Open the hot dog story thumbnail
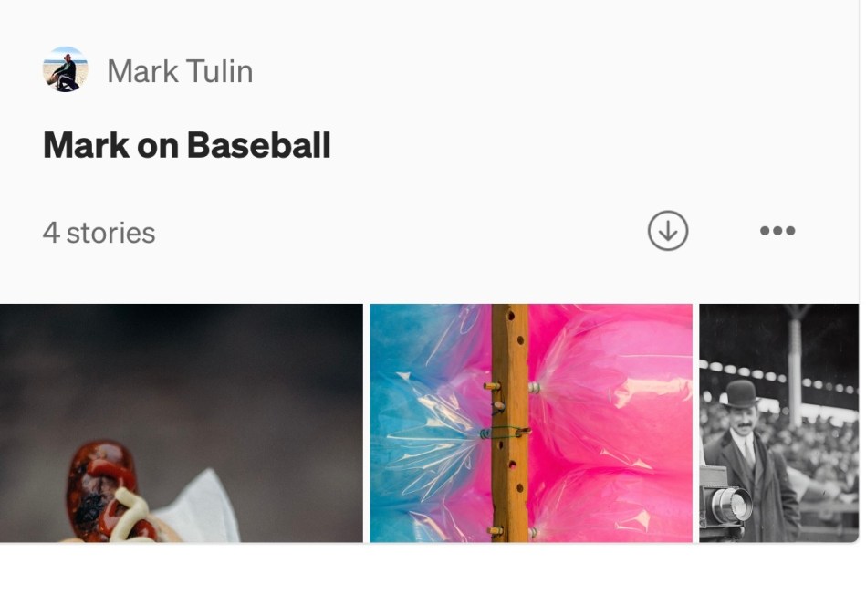The width and height of the screenshot is (866, 616). pos(182,423)
